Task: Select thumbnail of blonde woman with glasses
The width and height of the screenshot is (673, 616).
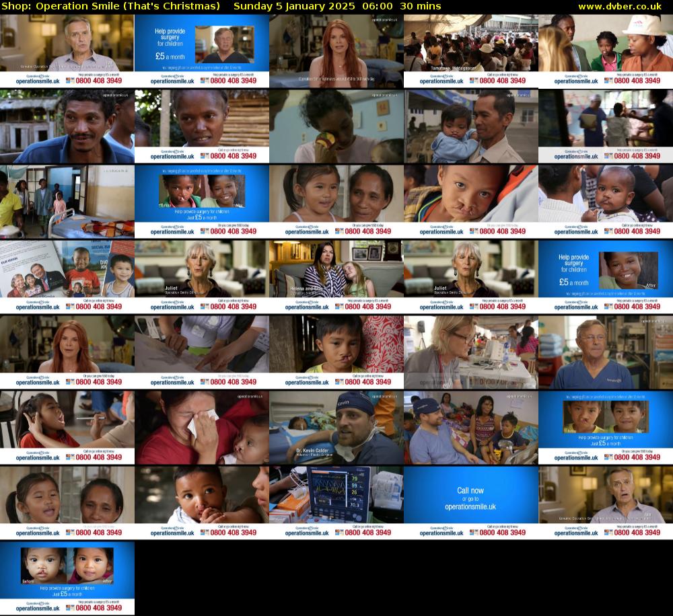Action: 471,352
